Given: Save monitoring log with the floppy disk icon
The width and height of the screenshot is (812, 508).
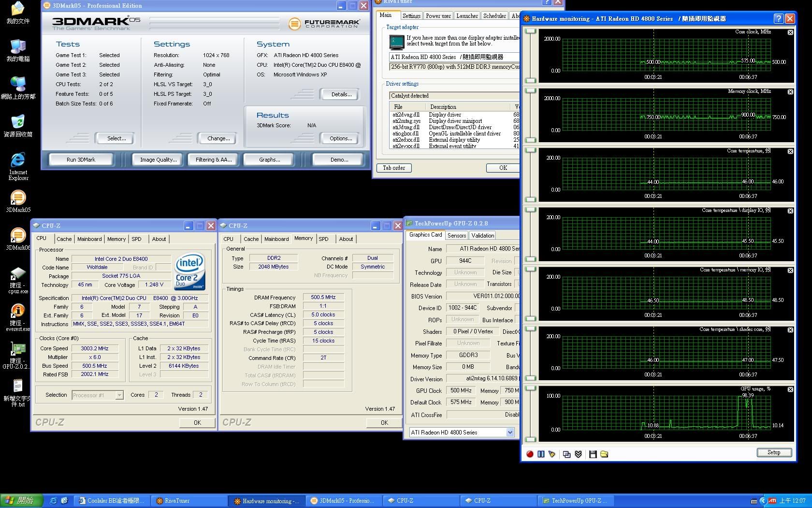Looking at the screenshot, I should point(593,454).
